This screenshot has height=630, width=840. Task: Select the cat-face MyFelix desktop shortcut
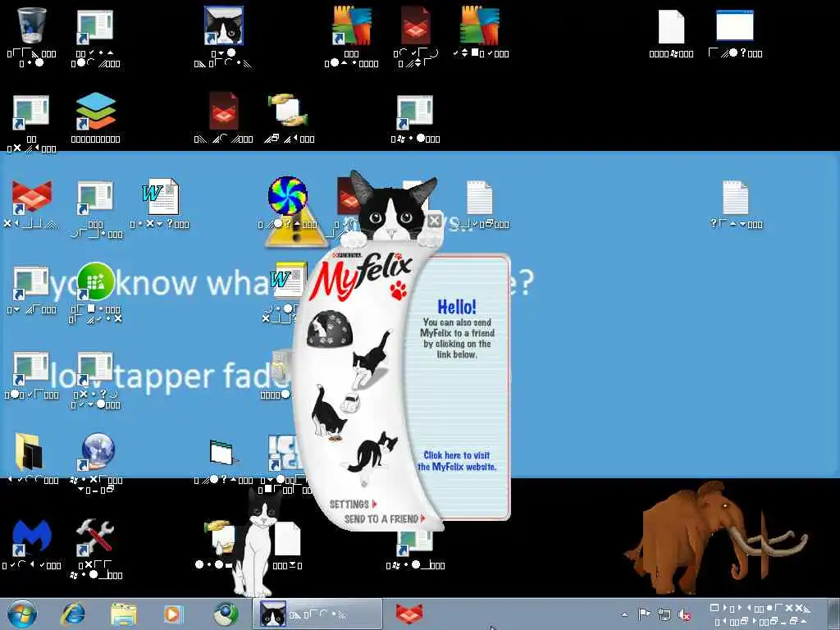tap(224, 25)
